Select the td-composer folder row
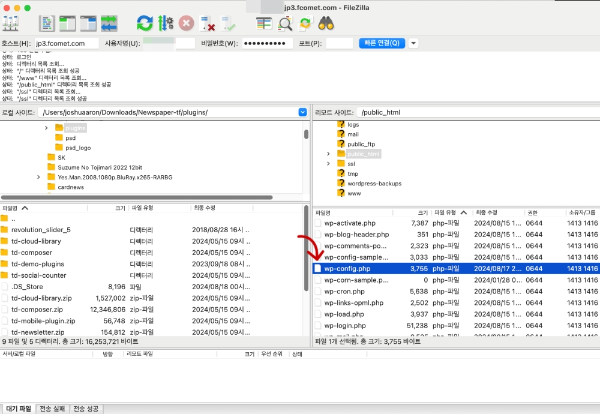Image resolution: width=600 pixels, height=414 pixels. 152,253
